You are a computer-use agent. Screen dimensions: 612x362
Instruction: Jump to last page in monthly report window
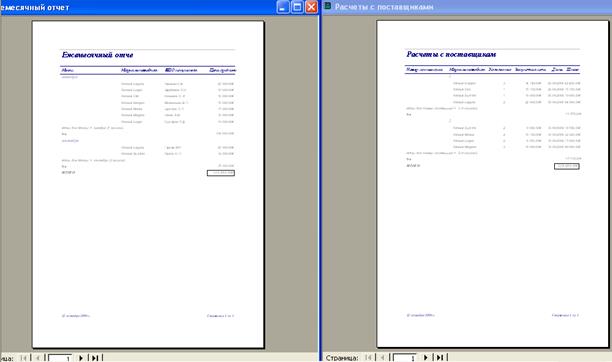[x=95, y=358]
